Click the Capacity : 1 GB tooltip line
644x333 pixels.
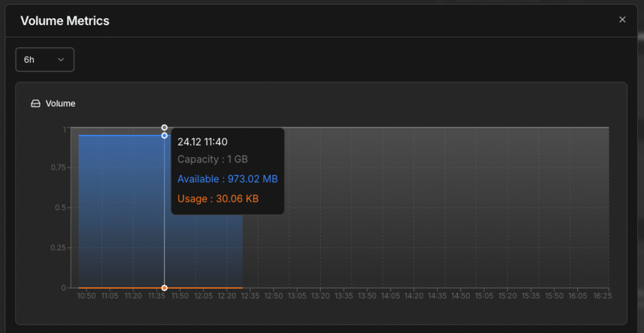(x=214, y=159)
